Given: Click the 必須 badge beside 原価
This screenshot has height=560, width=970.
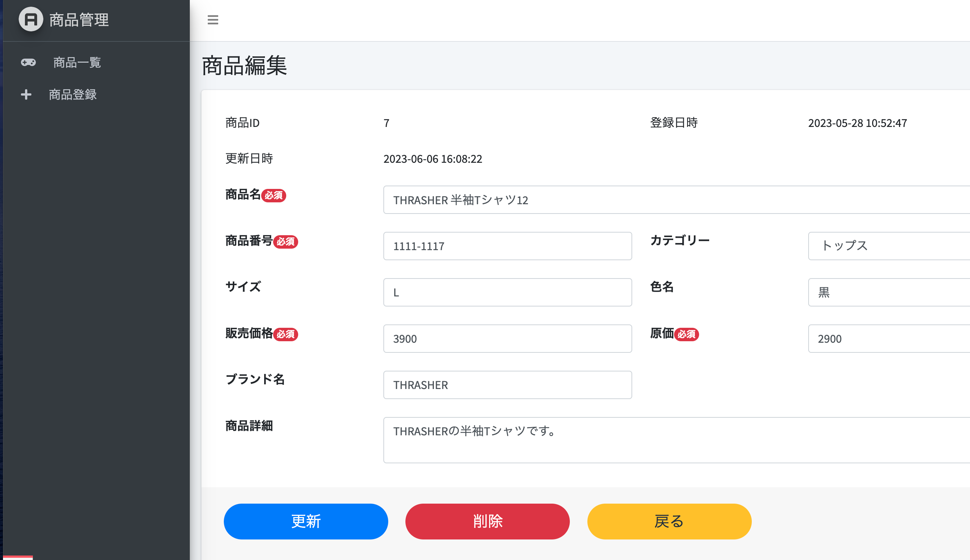Looking at the screenshot, I should point(688,335).
